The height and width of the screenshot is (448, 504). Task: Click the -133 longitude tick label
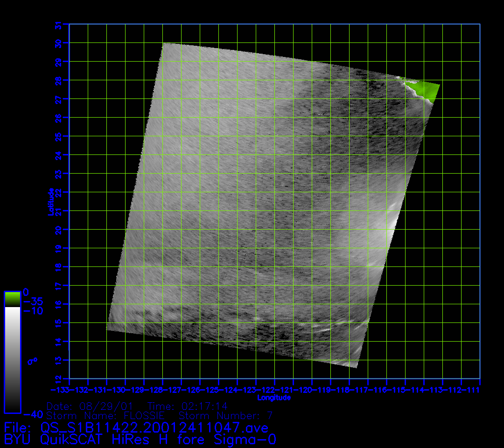point(60,390)
